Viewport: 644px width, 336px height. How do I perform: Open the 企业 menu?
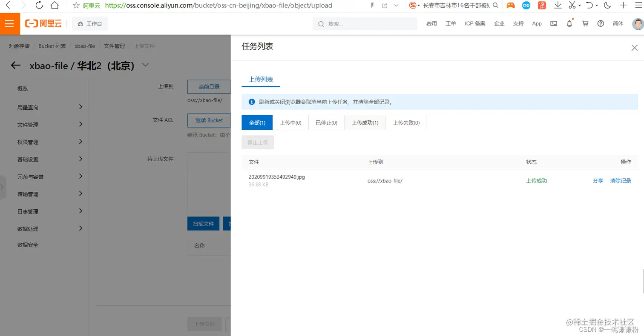tap(499, 24)
